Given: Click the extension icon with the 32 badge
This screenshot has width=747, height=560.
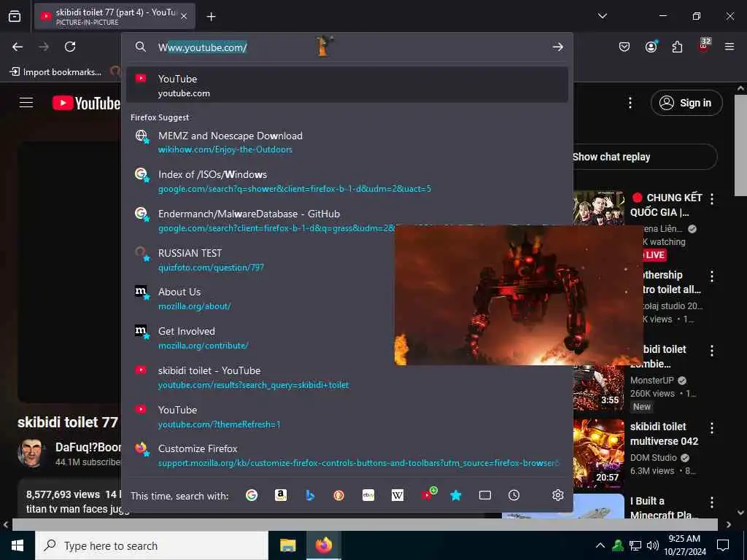Looking at the screenshot, I should click(x=704, y=45).
